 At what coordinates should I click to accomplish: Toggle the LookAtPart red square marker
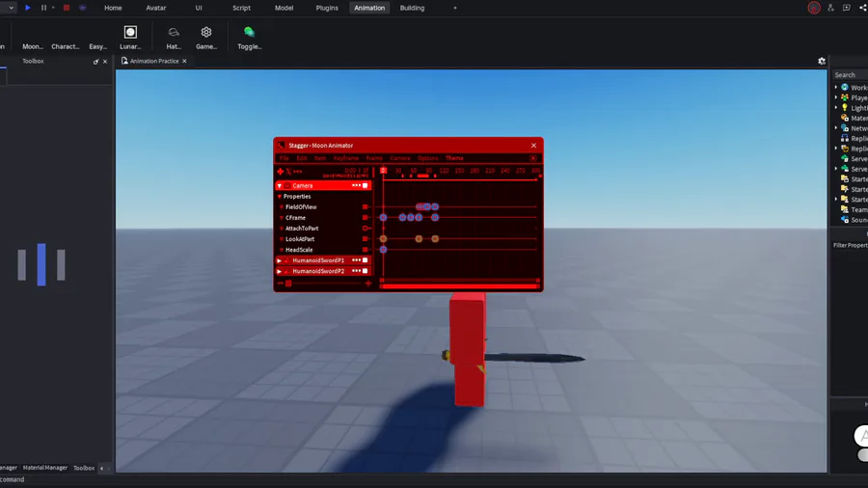pyautogui.click(x=365, y=239)
